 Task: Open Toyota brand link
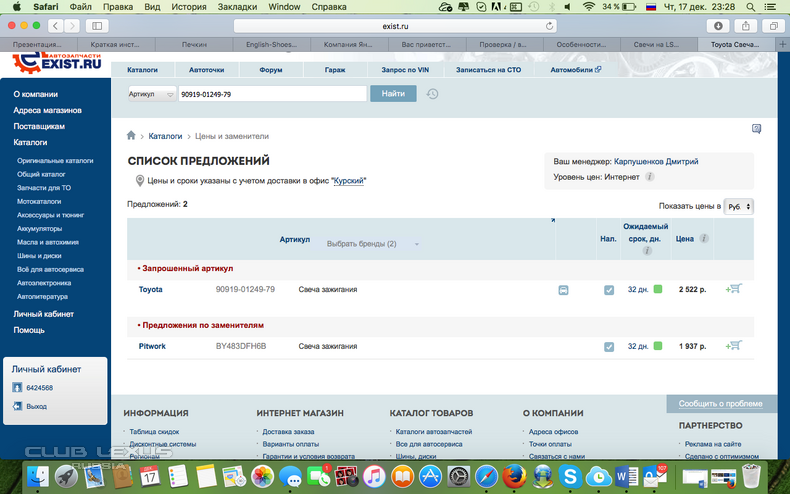tap(151, 289)
